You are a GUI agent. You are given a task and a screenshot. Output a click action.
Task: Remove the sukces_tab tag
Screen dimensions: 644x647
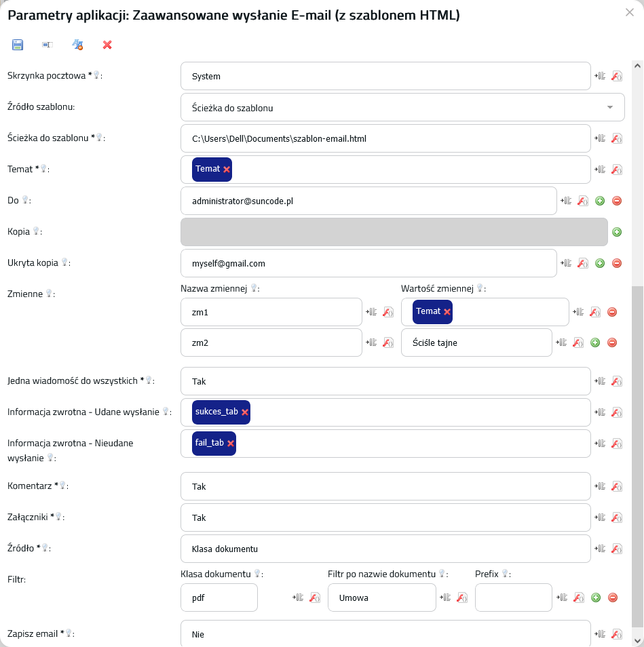coord(245,412)
